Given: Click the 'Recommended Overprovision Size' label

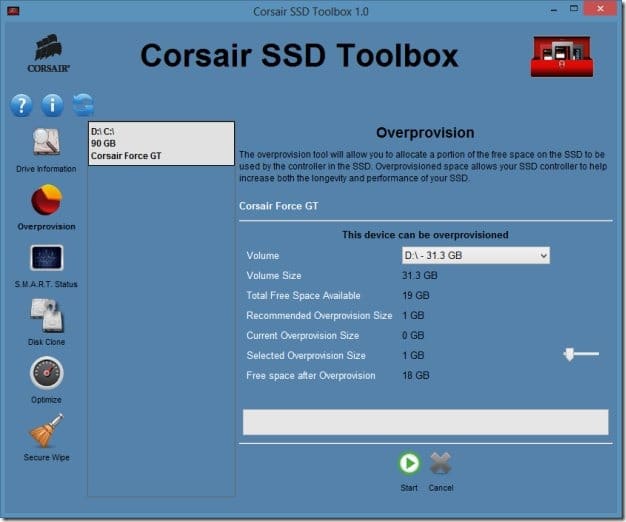Looking at the screenshot, I should point(319,315).
